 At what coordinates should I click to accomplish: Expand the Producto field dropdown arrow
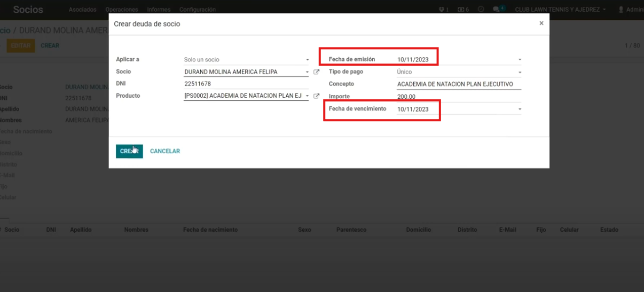coord(307,96)
